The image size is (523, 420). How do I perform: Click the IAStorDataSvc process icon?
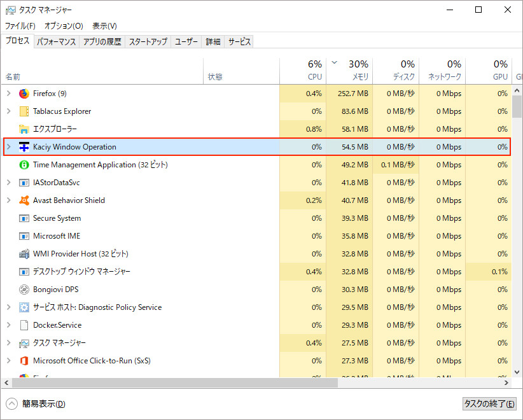(24, 183)
